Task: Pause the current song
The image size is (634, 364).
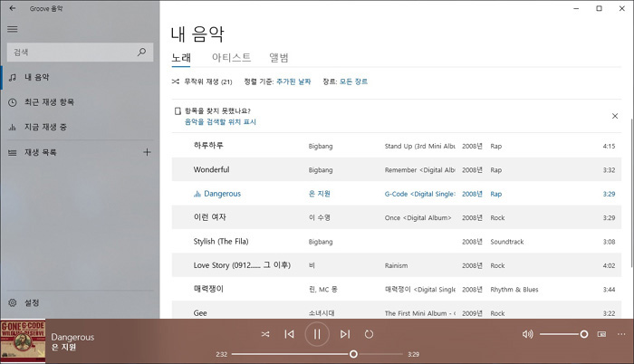Action: tap(317, 334)
